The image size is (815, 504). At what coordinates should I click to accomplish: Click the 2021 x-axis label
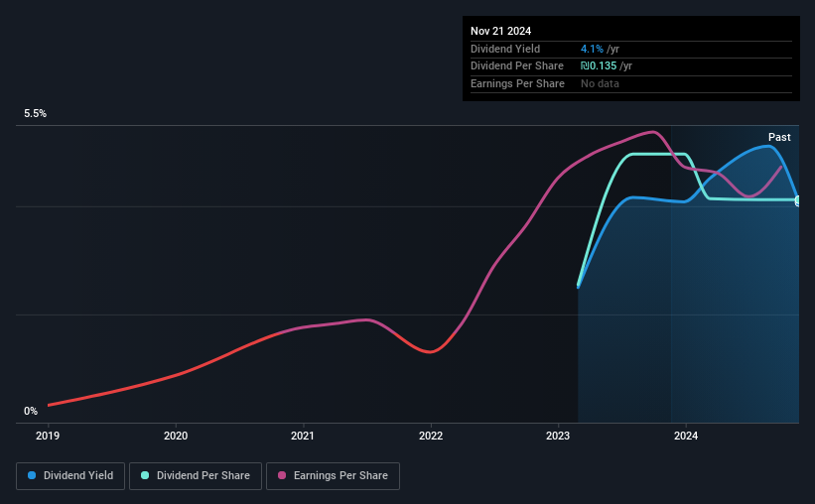point(303,436)
